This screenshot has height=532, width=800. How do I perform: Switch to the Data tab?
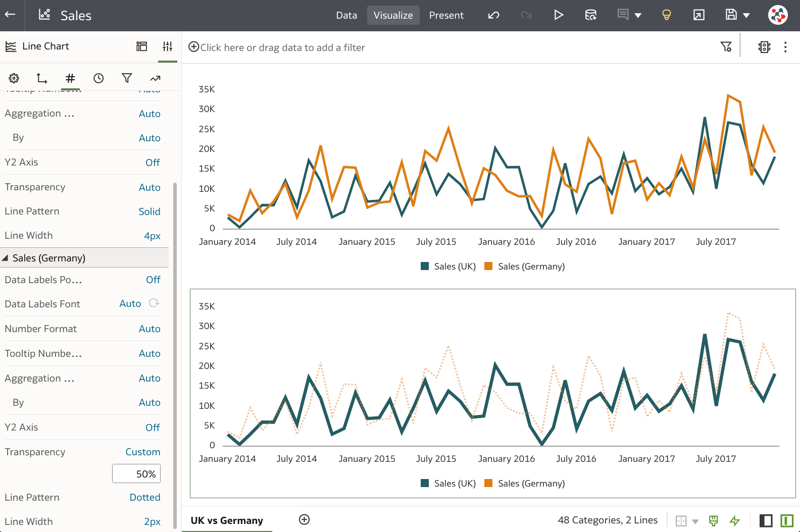pyautogui.click(x=346, y=15)
